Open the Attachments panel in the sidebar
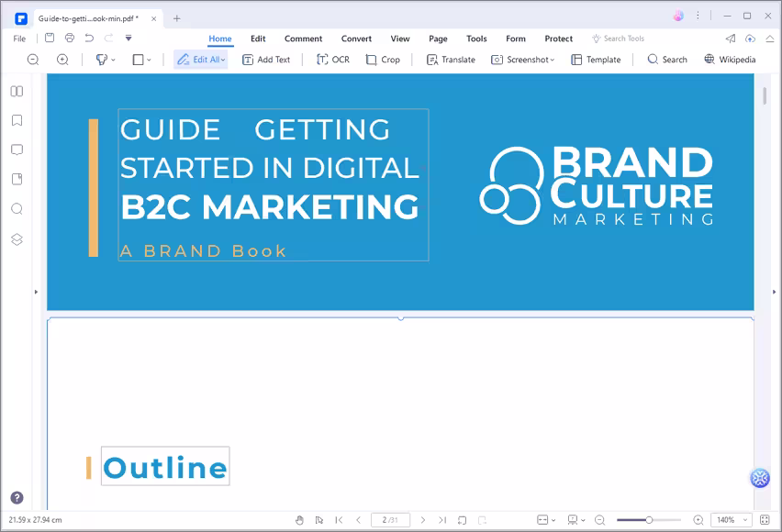Screen dimensions: 782x532 (x=17, y=179)
